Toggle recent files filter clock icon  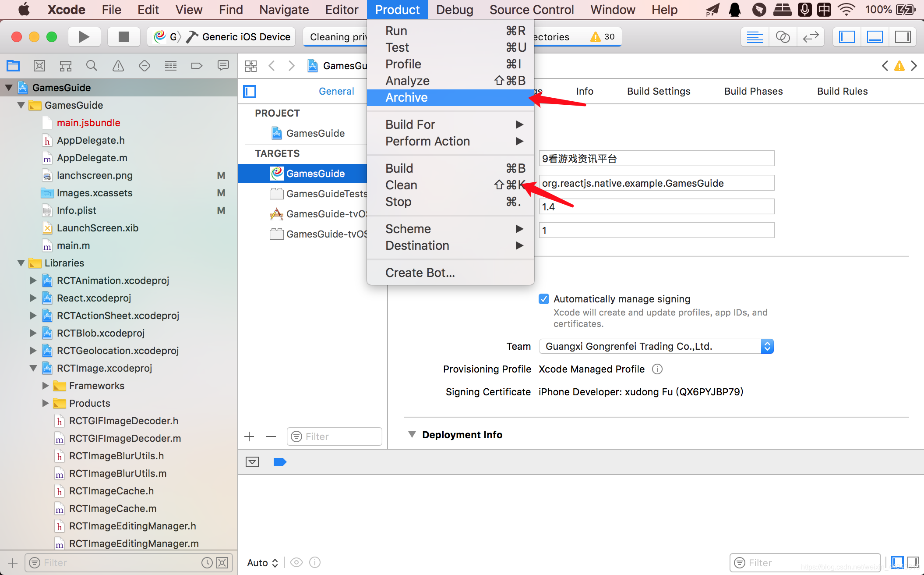(x=207, y=563)
